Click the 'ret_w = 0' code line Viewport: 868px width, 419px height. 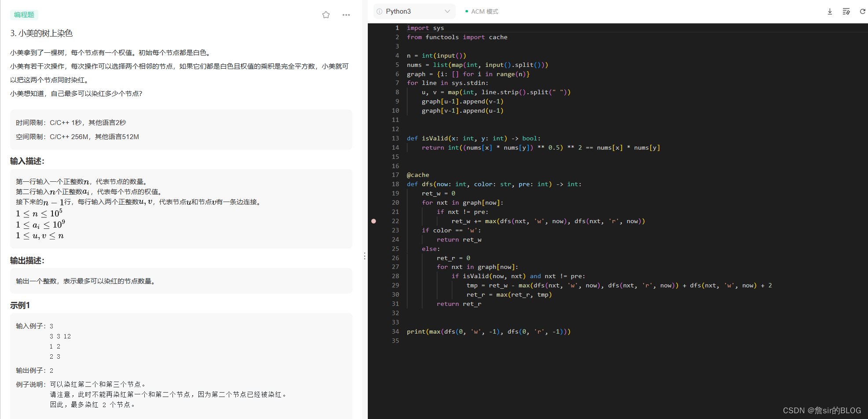tap(439, 193)
